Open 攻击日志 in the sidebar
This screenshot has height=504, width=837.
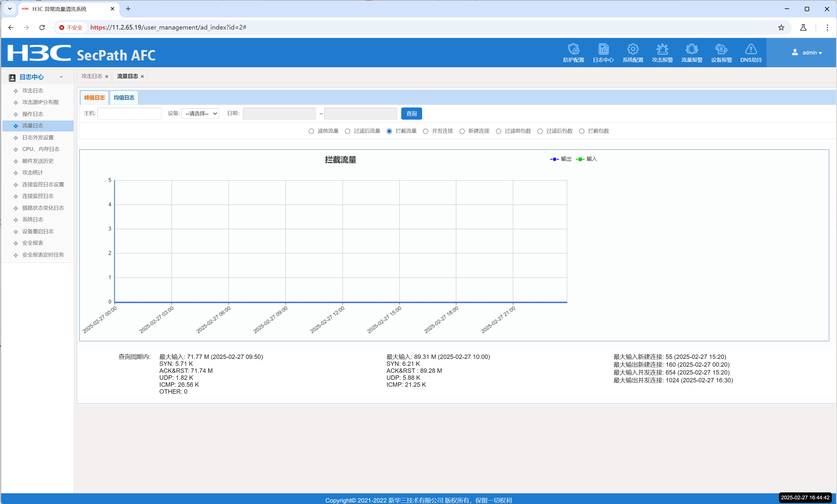tap(32, 90)
